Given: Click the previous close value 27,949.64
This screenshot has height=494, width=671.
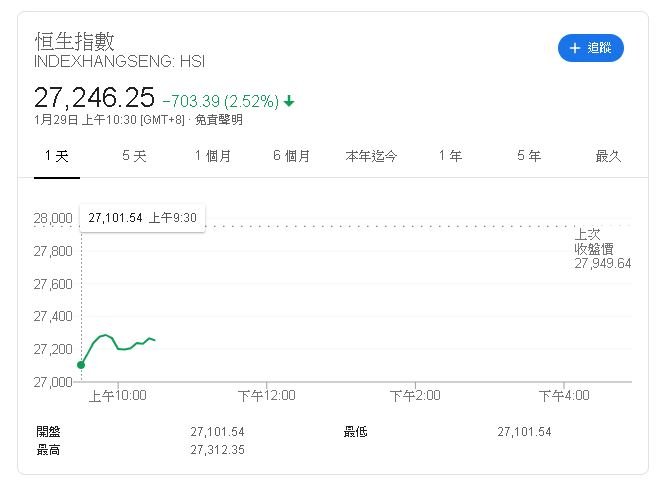Looking at the screenshot, I should click(603, 263).
